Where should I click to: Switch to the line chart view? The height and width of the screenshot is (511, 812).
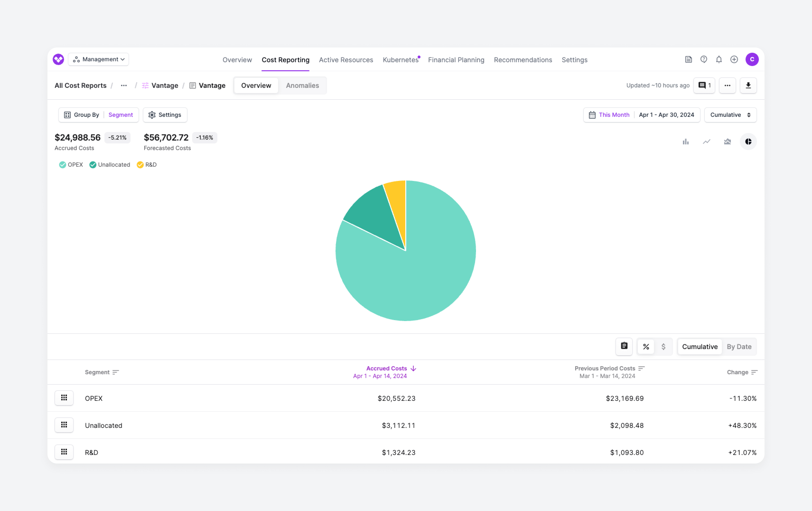pyautogui.click(x=706, y=142)
